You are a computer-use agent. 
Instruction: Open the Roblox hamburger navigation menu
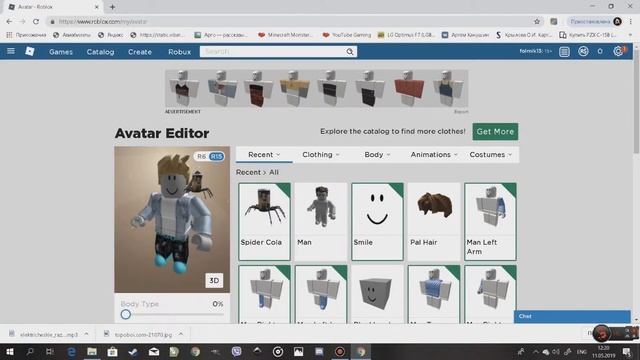pos(11,51)
